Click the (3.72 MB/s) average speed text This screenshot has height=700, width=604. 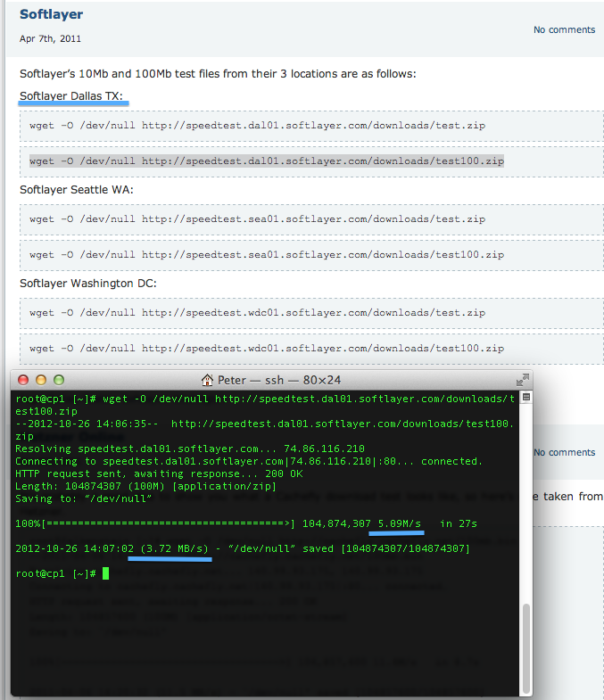175,548
